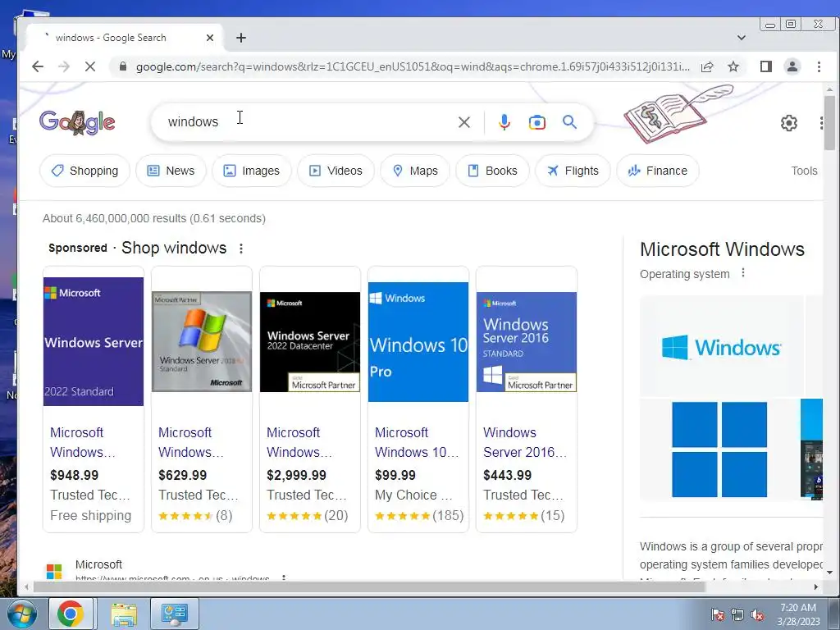This screenshot has height=630, width=840.
Task: Click the taskbar clock showing 7:20 AM
Action: click(x=798, y=614)
